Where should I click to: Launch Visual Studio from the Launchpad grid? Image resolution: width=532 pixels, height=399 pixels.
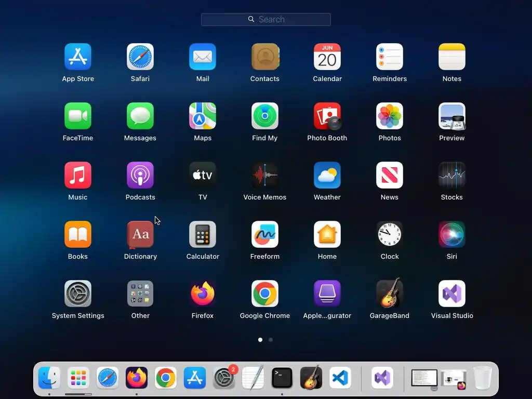pos(452,294)
